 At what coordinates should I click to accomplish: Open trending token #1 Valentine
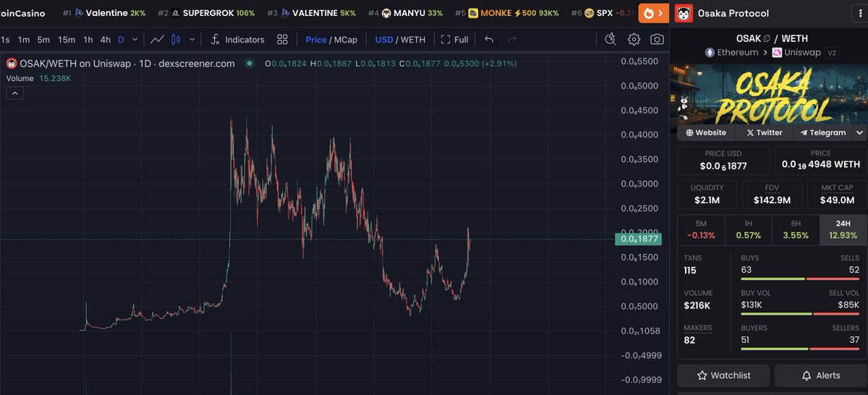coord(104,13)
